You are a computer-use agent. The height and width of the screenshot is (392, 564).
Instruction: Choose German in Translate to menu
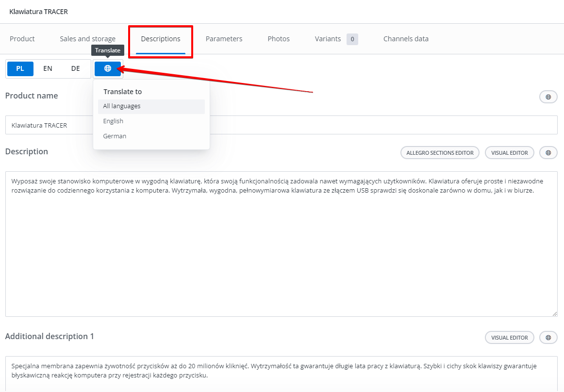151,136
